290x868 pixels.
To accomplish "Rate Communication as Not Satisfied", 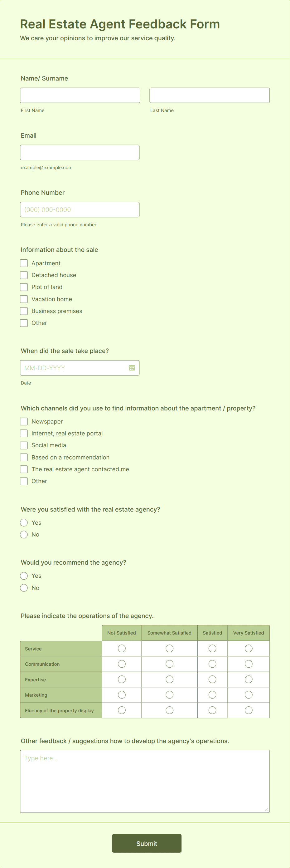I will [122, 664].
